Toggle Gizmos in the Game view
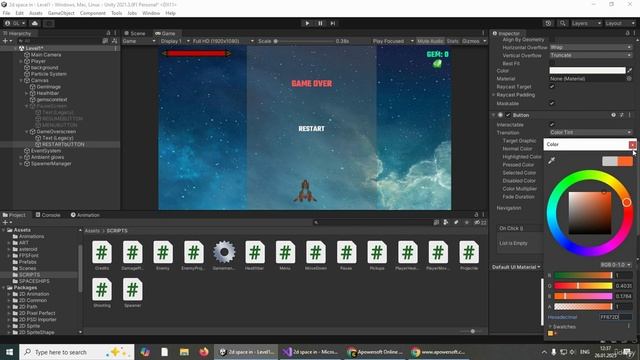The width and height of the screenshot is (640, 360). click(471, 41)
